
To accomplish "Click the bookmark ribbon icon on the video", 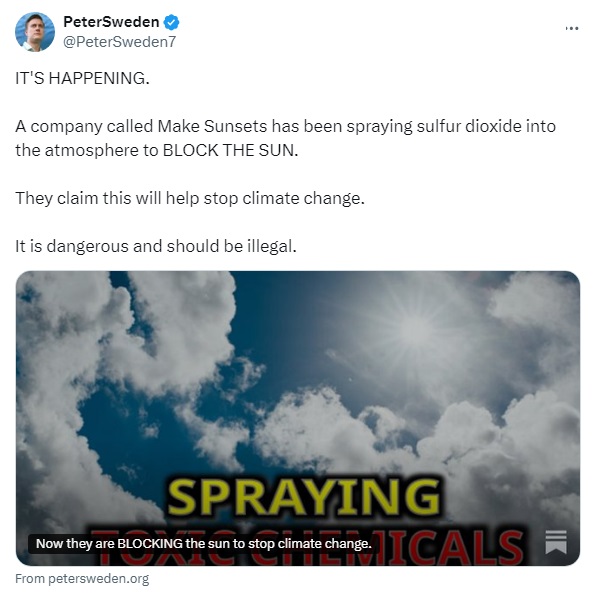I will 556,542.
